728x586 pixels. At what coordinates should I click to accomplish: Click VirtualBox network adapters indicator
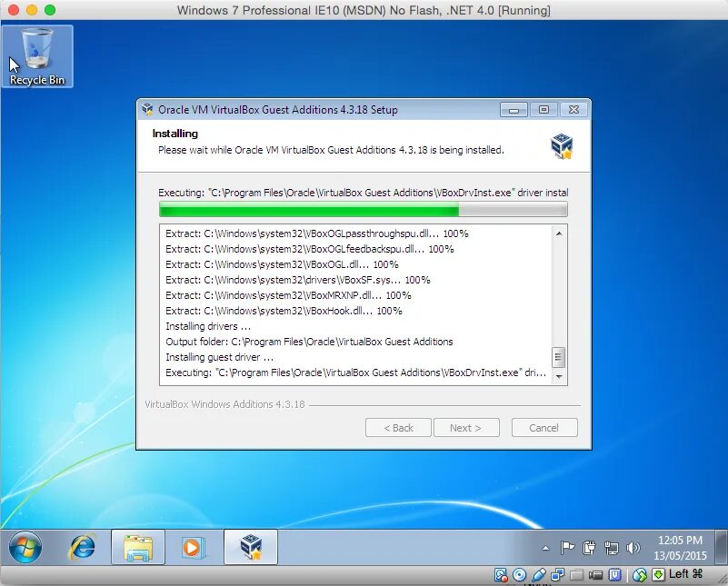(557, 575)
